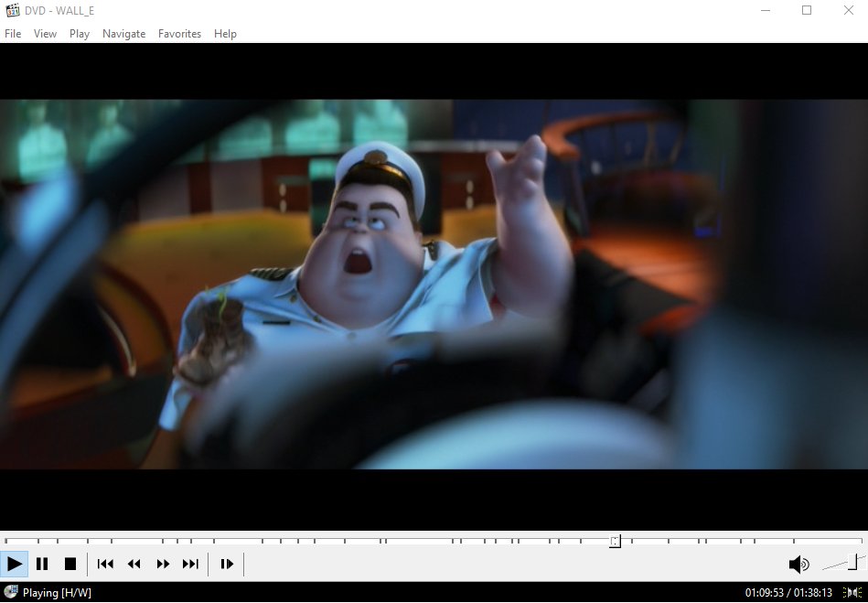Click the elapsed time display 01:09:53
This screenshot has width=868, height=603.
click(x=766, y=591)
